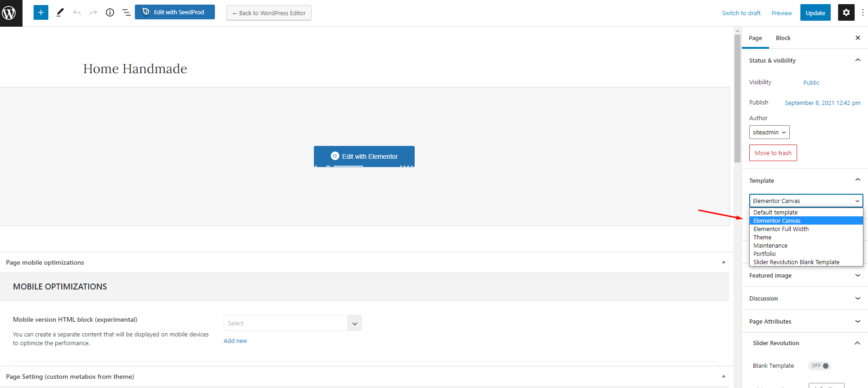This screenshot has height=388, width=868.
Task: Choose Elementor Full Width option
Action: [x=806, y=229]
